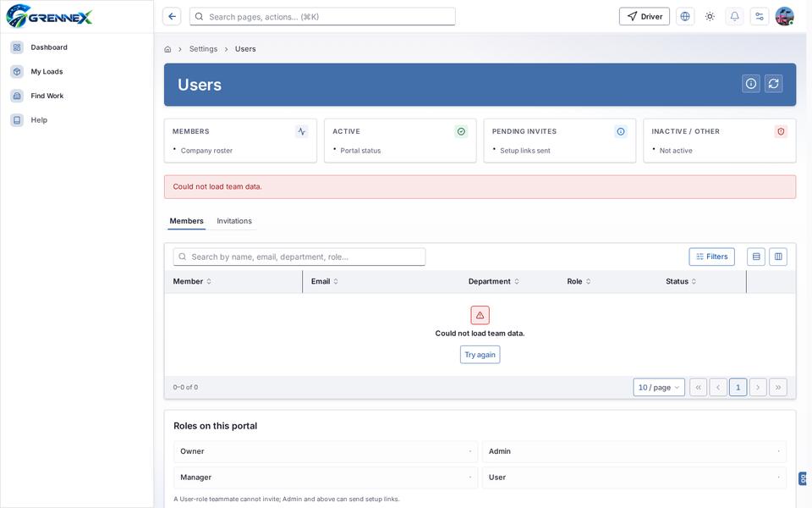
Task: Go to the first page of results
Action: coord(698,387)
